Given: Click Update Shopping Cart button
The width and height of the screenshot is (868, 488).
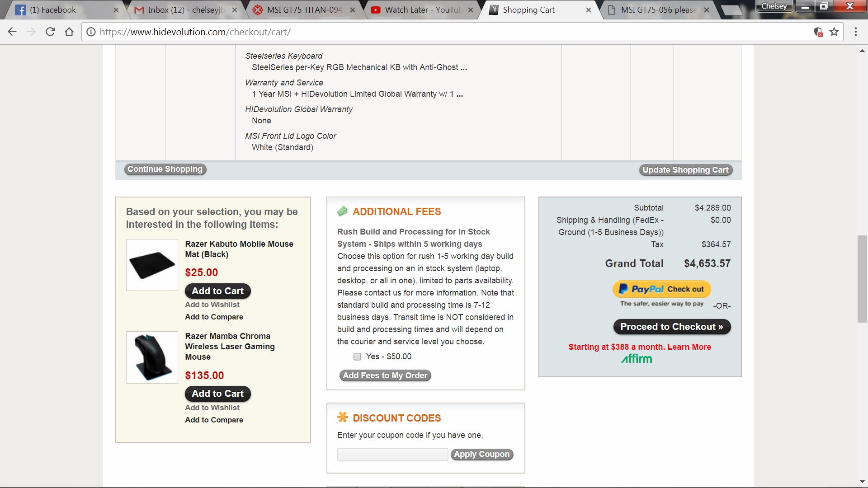Looking at the screenshot, I should pos(685,170).
